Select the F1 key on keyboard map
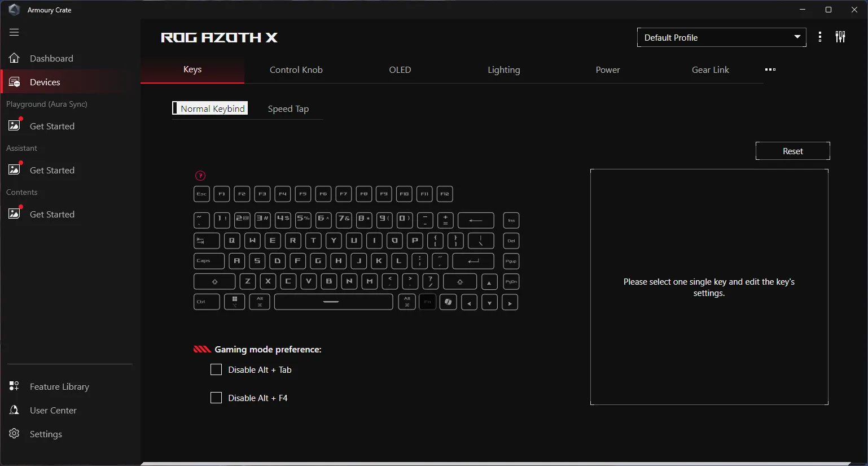This screenshot has width=868, height=466. click(222, 194)
